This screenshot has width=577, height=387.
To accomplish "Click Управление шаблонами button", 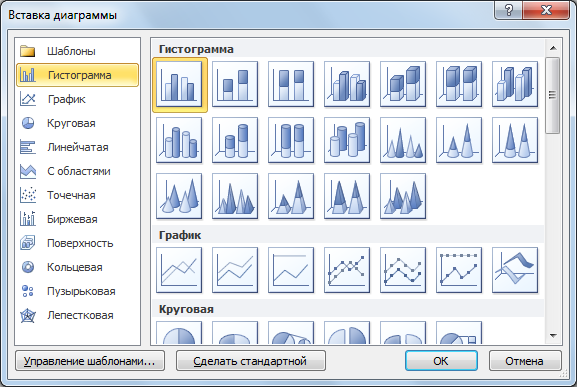I will click(x=90, y=361).
